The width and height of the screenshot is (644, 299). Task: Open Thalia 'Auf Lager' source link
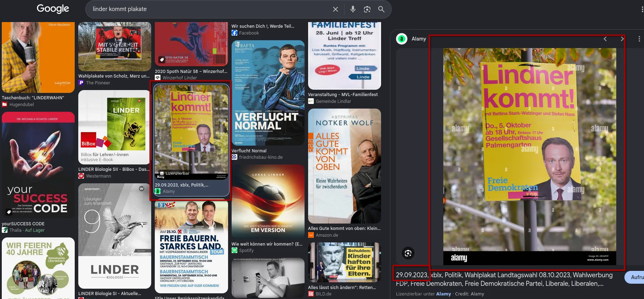click(27, 230)
